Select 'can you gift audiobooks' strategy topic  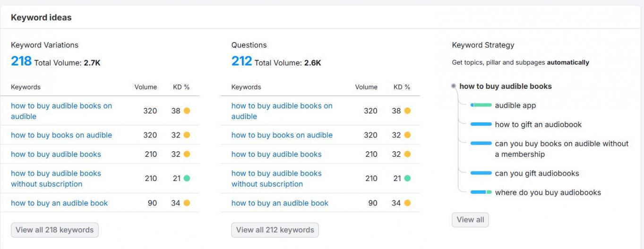pyautogui.click(x=537, y=173)
